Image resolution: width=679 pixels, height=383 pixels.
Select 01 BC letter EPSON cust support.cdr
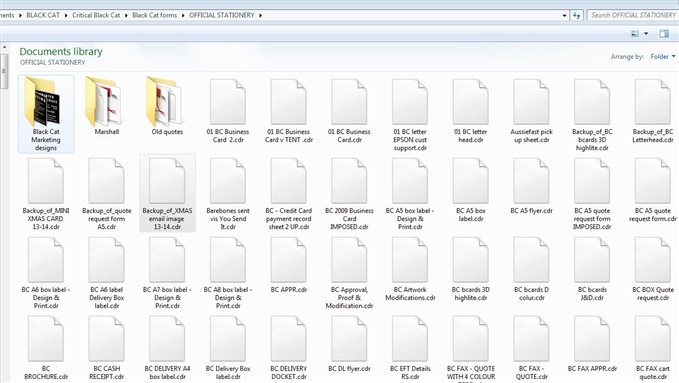410,115
